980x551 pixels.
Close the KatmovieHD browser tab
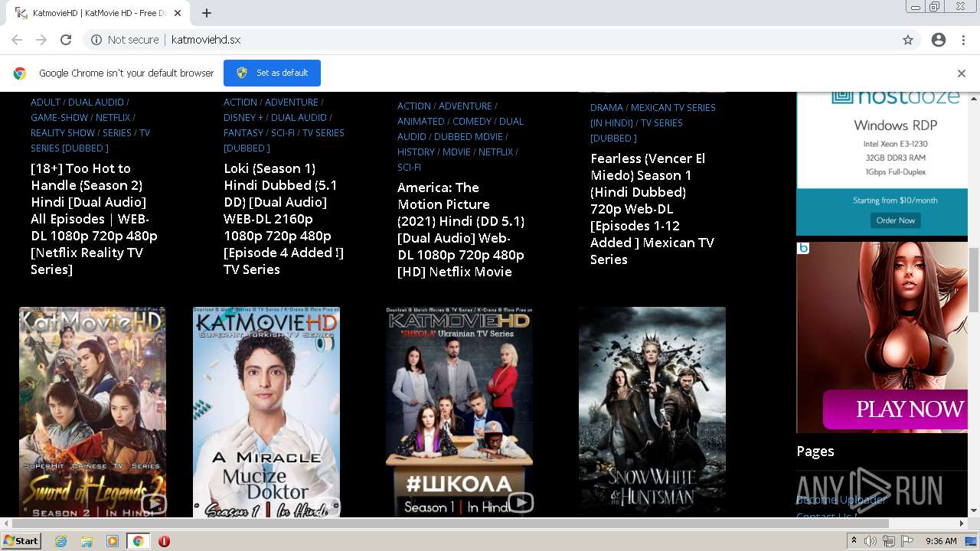click(x=178, y=13)
